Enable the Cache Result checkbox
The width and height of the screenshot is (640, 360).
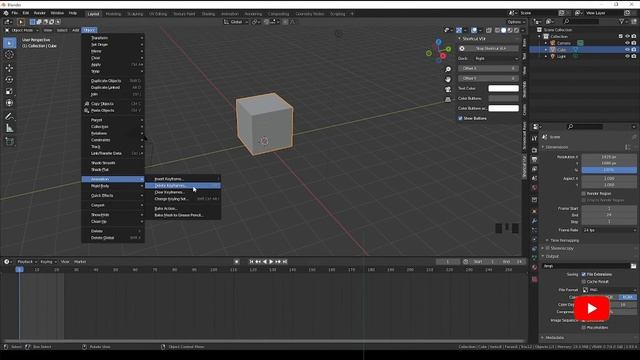[x=584, y=282]
